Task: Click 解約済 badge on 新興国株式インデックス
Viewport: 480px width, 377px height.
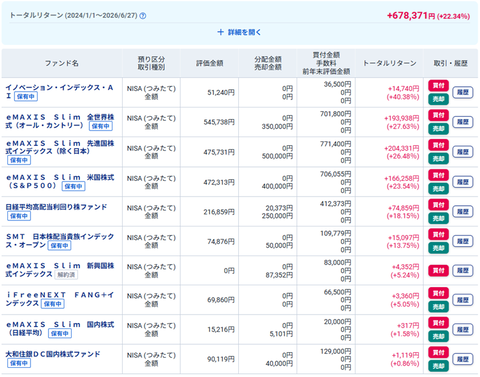Action: 66,275
